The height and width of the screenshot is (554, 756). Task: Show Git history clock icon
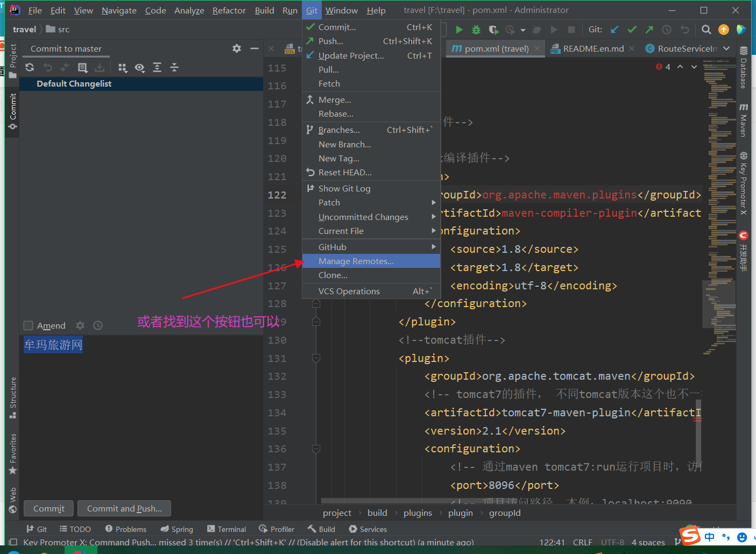point(667,30)
